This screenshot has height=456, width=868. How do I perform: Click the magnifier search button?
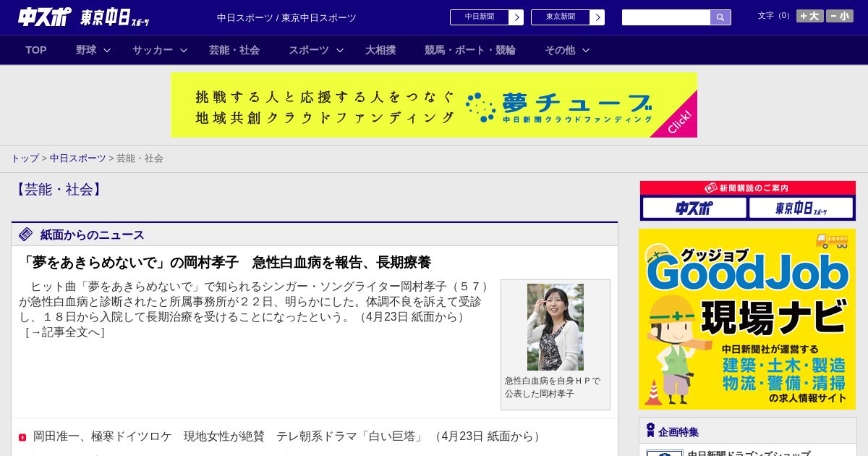click(720, 17)
